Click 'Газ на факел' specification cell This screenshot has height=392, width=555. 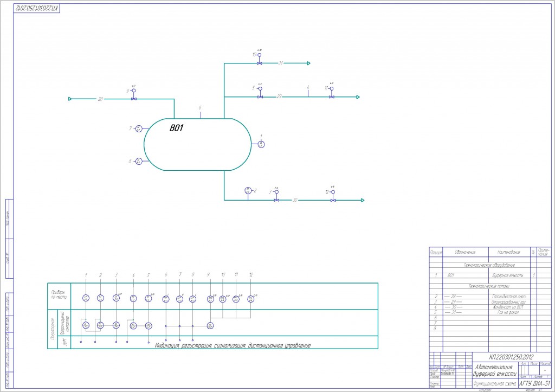pos(508,313)
